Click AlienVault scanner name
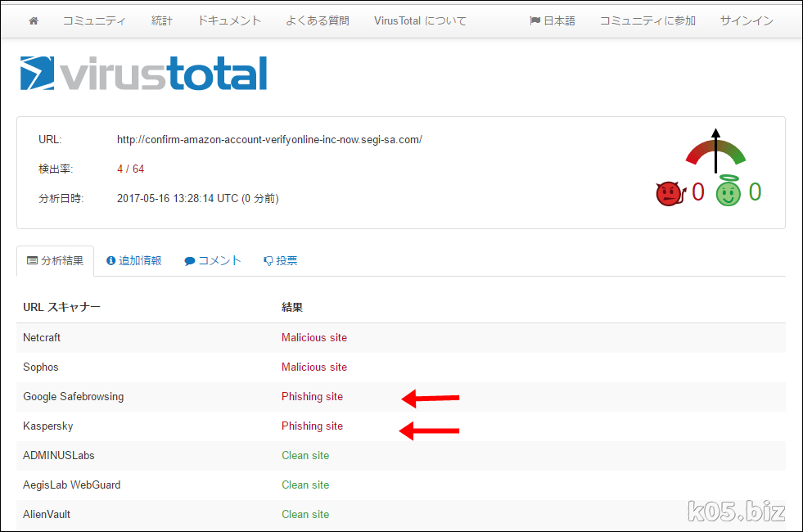This screenshot has height=532, width=803. pyautogui.click(x=47, y=515)
